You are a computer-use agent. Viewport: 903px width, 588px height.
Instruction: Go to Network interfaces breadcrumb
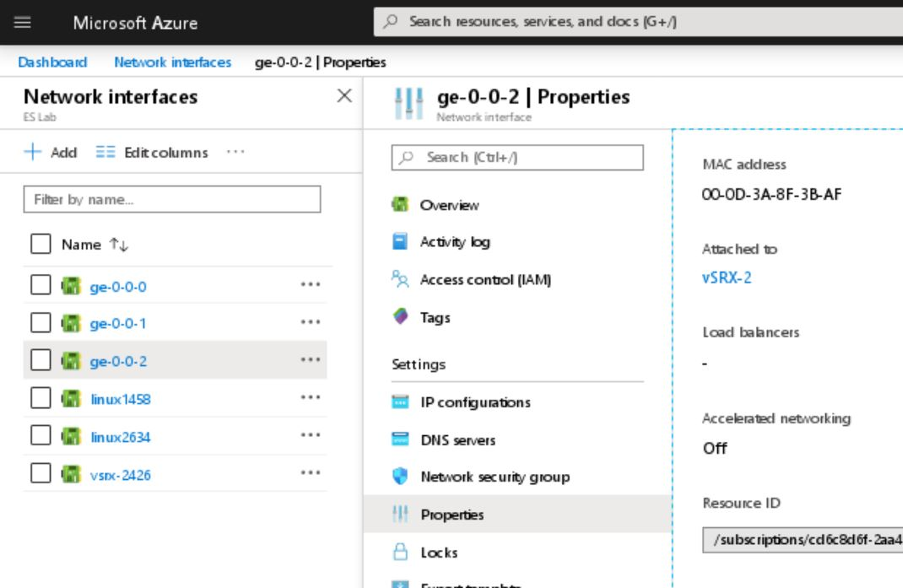pyautogui.click(x=172, y=62)
